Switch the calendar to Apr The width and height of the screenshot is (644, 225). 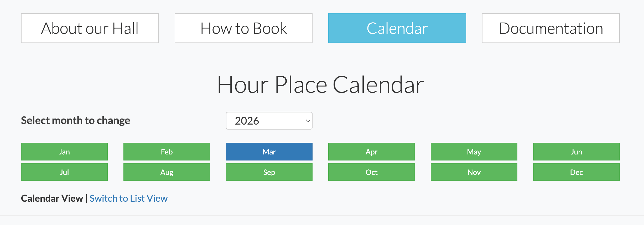pyautogui.click(x=372, y=152)
